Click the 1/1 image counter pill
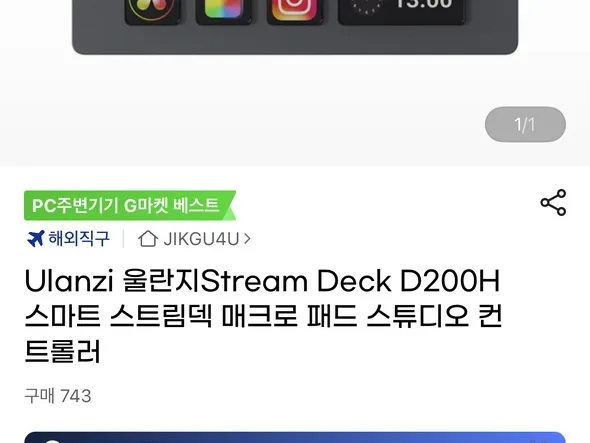Viewport: 590px width, 443px height. click(x=525, y=125)
